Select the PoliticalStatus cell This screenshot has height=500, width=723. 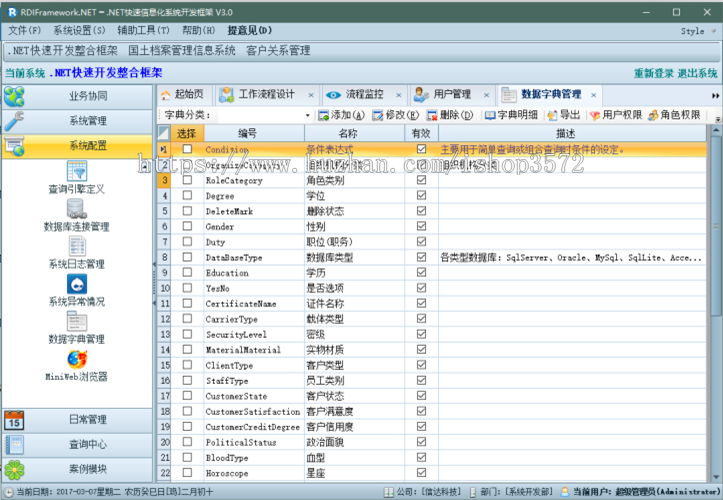coord(254,442)
